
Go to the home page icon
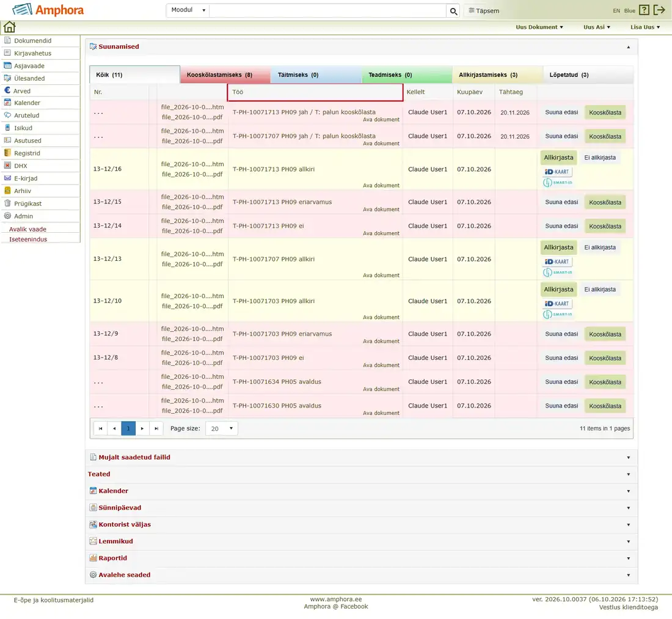9,27
